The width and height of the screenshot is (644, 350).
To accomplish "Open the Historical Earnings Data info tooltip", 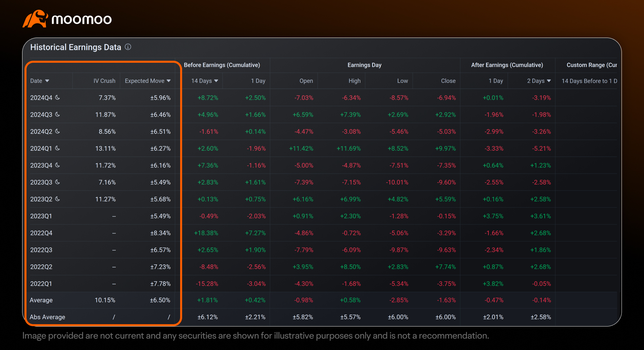I will point(128,47).
